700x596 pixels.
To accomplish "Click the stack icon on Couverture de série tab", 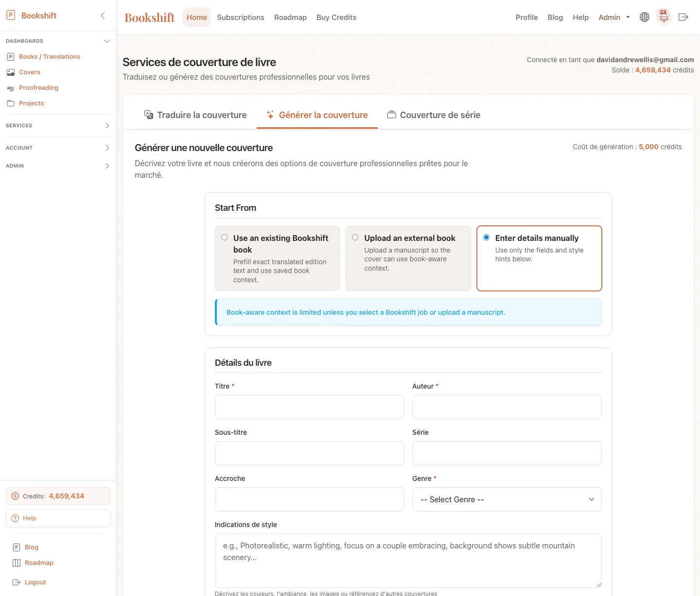I will [391, 115].
